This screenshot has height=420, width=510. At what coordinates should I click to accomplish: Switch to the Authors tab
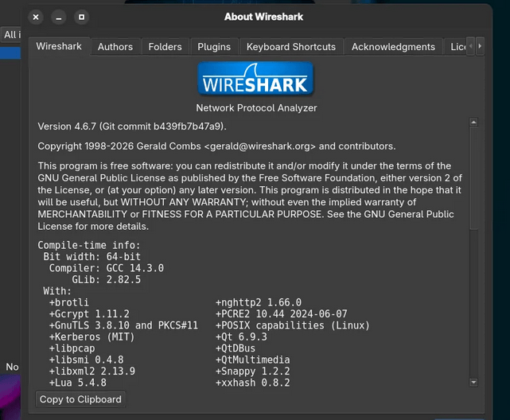coord(115,47)
